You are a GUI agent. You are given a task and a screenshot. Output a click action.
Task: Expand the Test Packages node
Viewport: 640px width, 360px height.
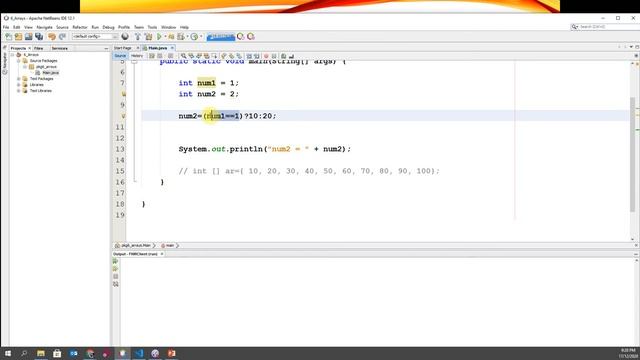click(x=19, y=79)
